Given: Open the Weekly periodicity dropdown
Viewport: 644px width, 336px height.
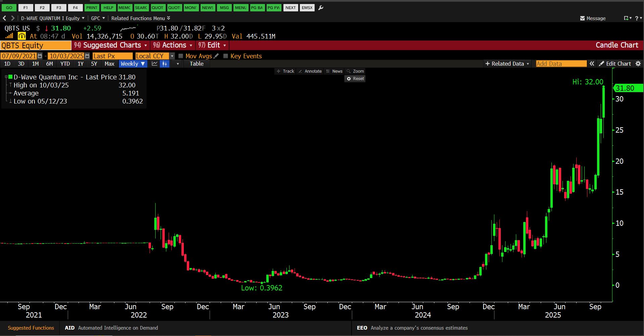Looking at the screenshot, I should (x=133, y=64).
